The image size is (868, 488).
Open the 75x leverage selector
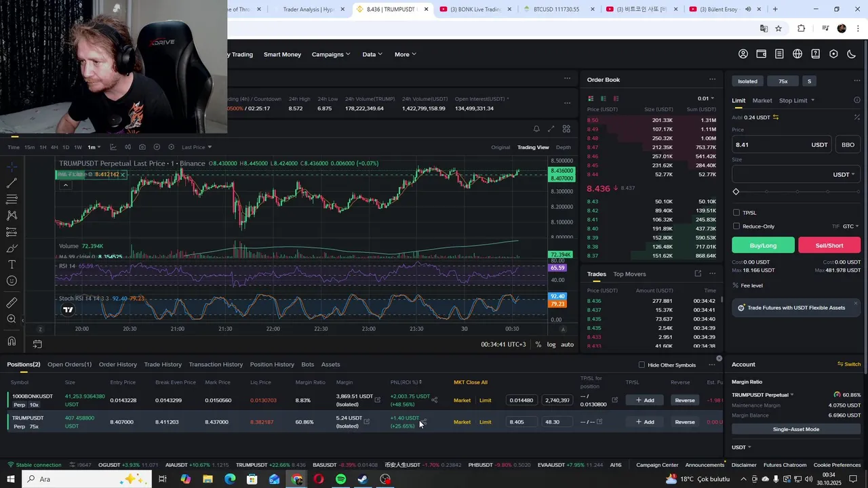(783, 81)
